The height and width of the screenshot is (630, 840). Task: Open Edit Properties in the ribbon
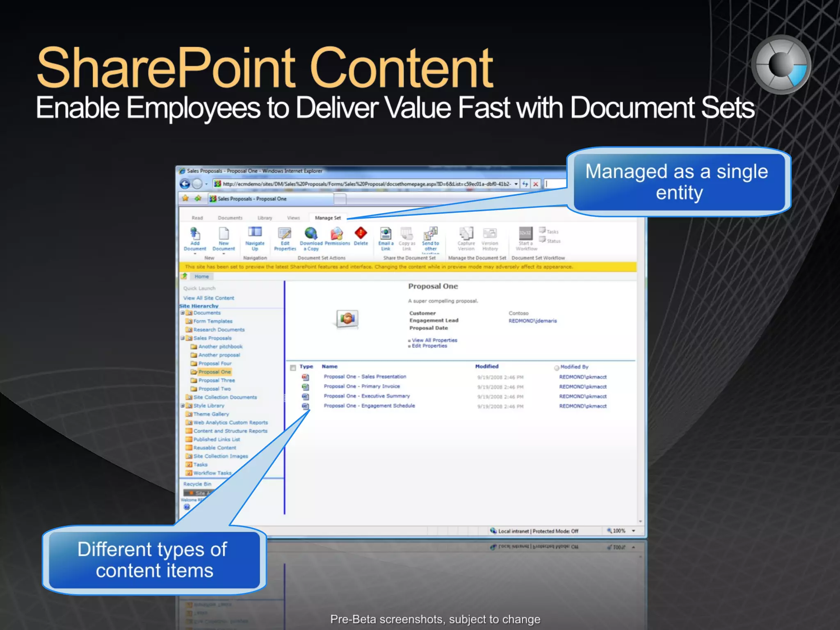click(285, 234)
